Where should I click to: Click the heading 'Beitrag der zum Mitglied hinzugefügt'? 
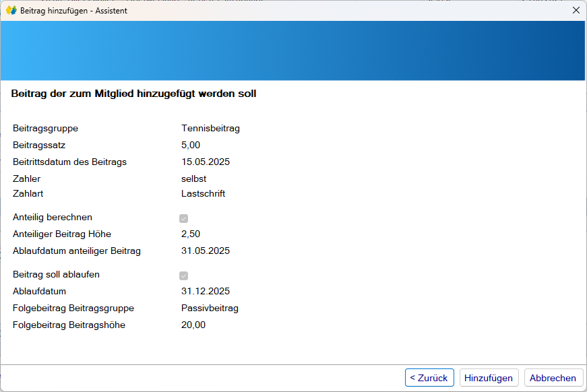point(133,94)
